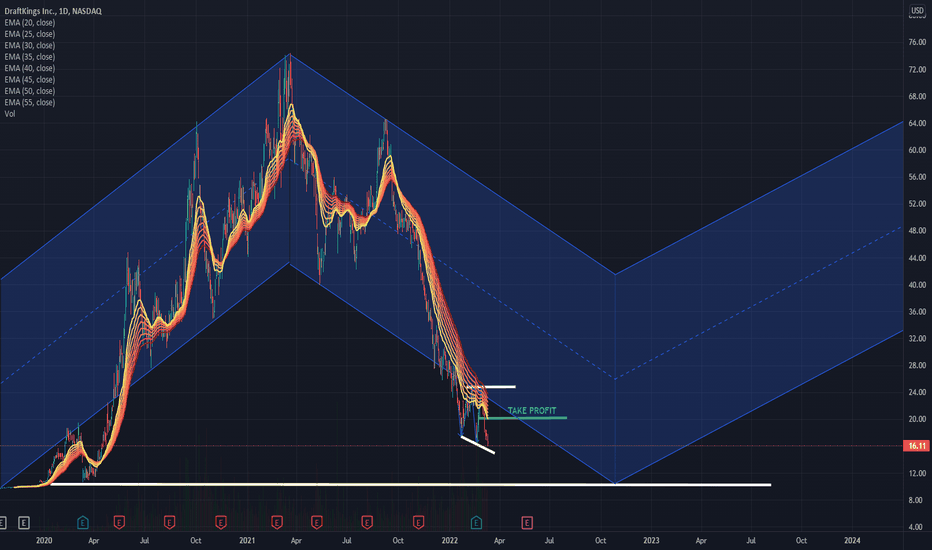Select the short white resistance line near 24.00
Screen dimensions: 932x550
(490, 387)
